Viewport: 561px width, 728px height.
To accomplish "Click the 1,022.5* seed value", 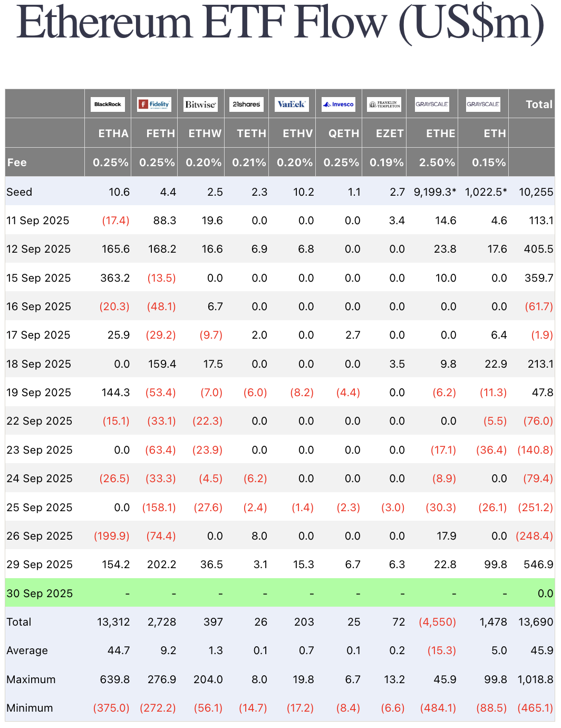I will coord(486,192).
